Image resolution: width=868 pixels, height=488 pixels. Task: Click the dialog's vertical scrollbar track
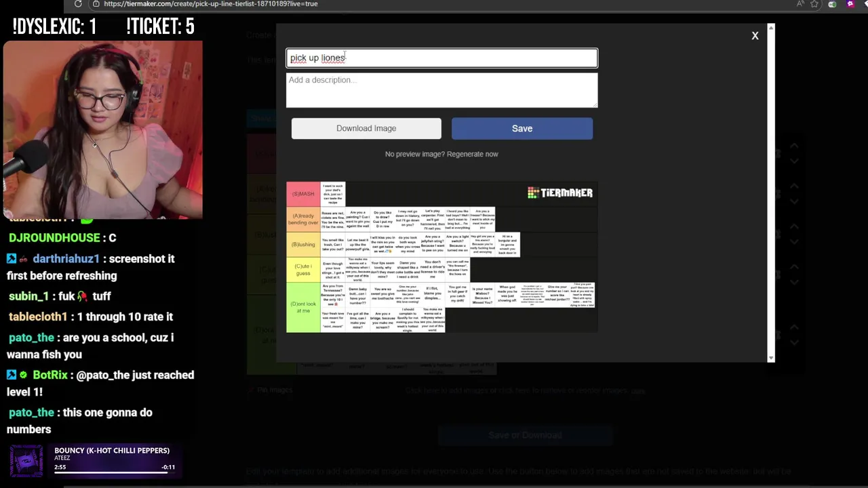coord(770,193)
